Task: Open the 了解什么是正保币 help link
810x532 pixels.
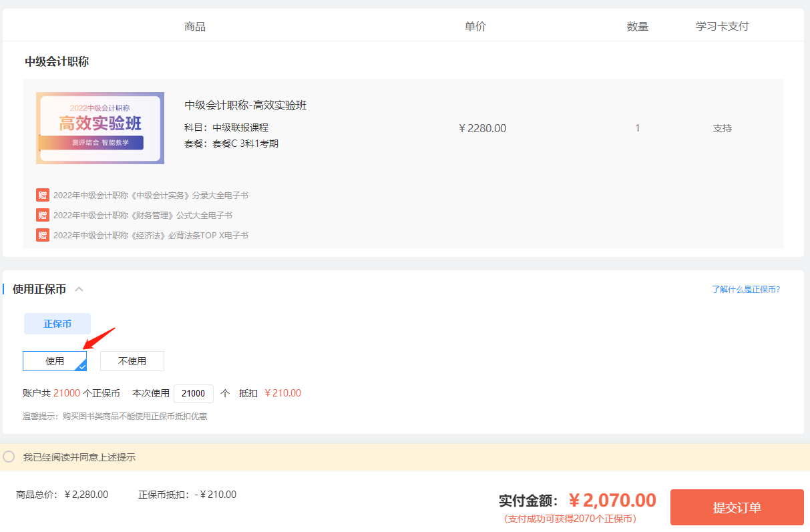Action: pos(747,288)
